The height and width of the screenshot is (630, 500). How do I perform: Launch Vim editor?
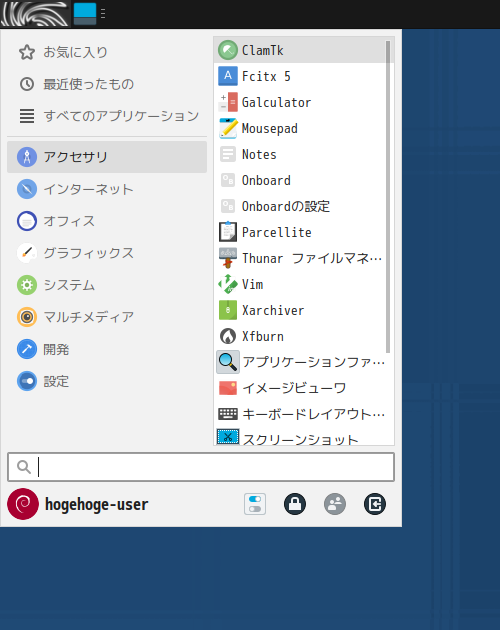pos(303,284)
